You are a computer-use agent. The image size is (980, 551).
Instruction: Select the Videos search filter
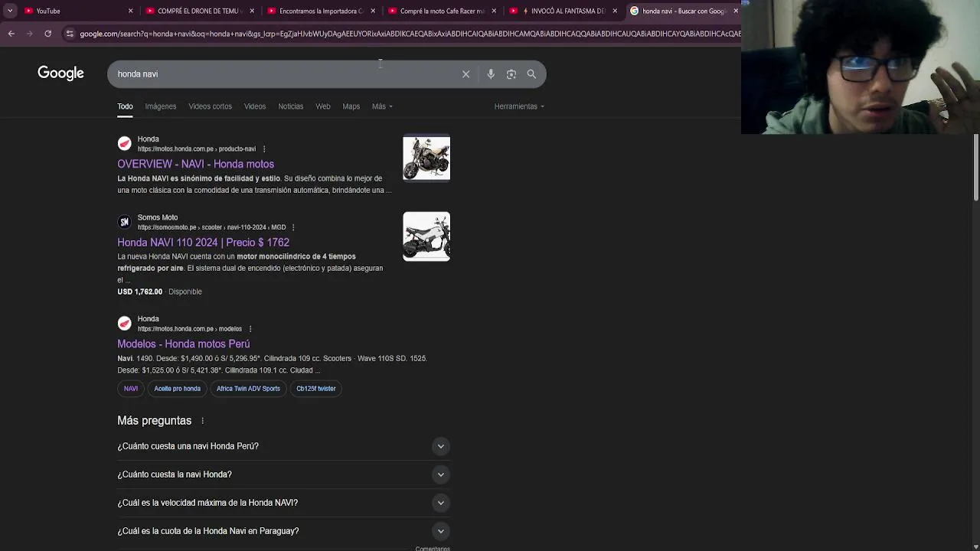255,106
